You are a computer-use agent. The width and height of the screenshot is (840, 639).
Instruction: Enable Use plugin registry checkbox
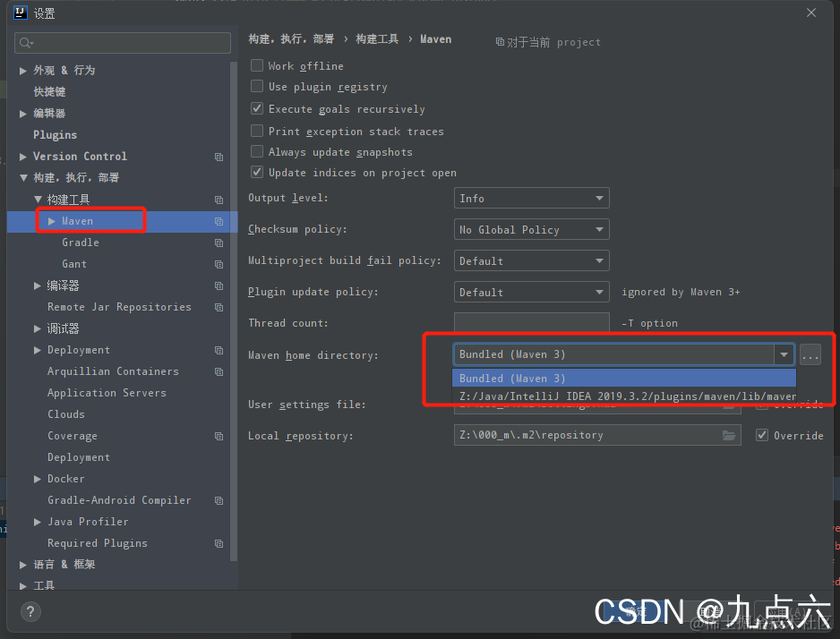pos(257,86)
